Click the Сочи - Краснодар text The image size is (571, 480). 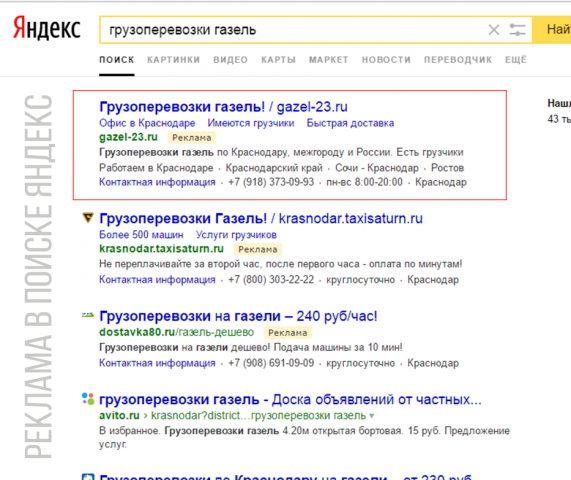click(377, 168)
